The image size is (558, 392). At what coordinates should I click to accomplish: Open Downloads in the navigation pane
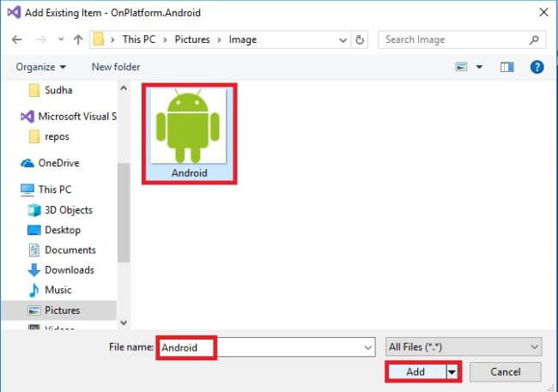coord(61,270)
